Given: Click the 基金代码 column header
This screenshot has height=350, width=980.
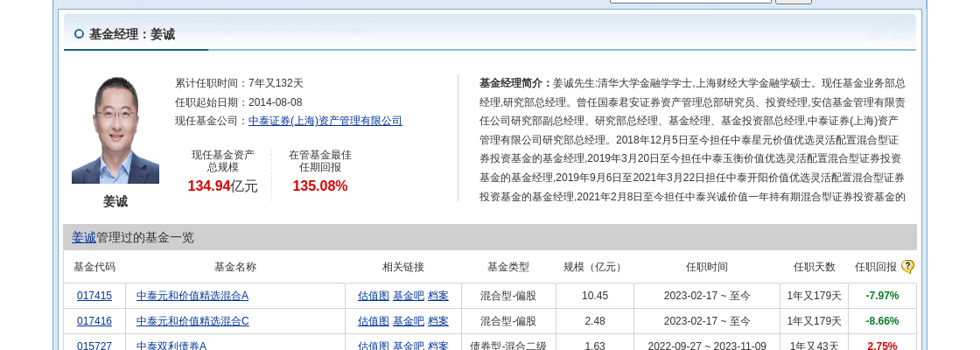Looking at the screenshot, I should 94,267.
